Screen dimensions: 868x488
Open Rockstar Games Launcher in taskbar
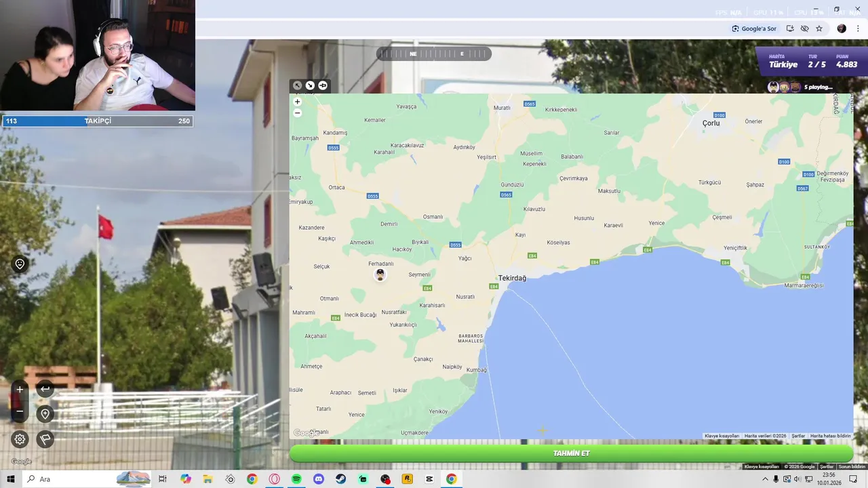pyautogui.click(x=407, y=479)
